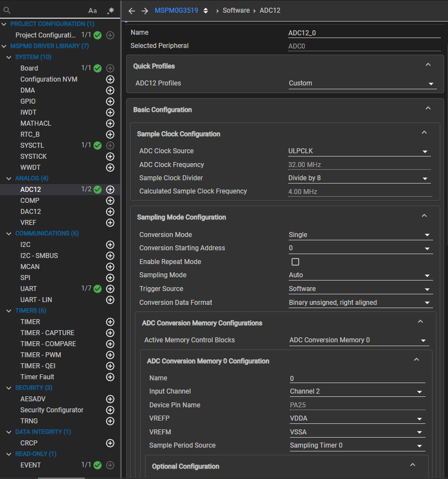Add a Configuration NVM instance

(x=110, y=79)
